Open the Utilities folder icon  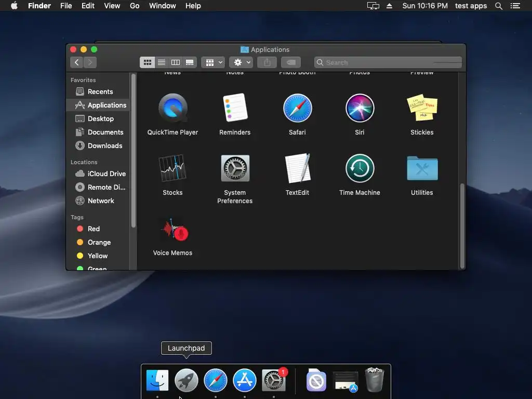click(422, 168)
